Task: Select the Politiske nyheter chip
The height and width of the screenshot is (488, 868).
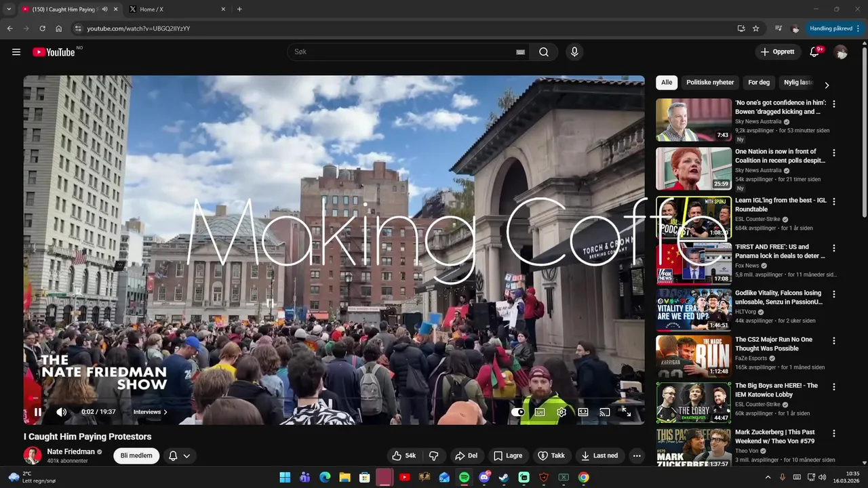Action: [x=710, y=83]
